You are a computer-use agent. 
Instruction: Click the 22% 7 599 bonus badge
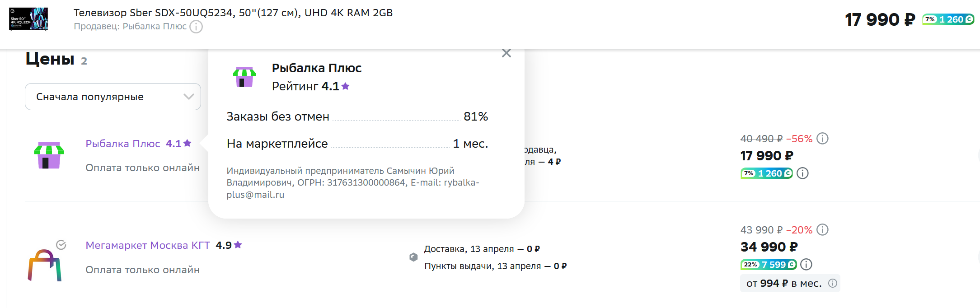[768, 265]
